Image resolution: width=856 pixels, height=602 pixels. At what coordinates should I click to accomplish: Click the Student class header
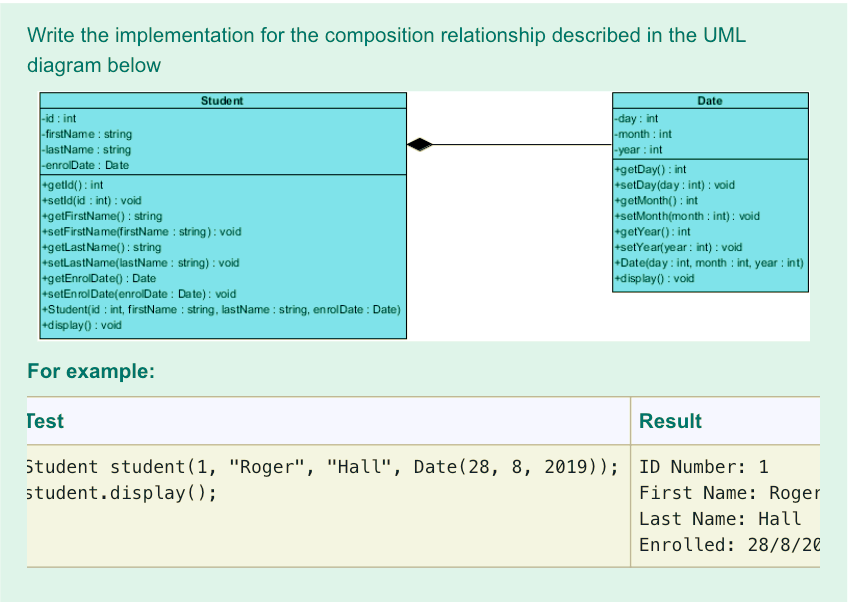[x=222, y=100]
